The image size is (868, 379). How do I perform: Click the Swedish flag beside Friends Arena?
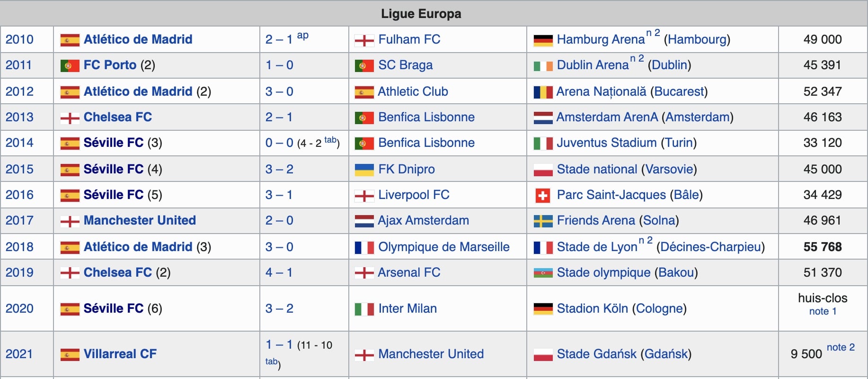(x=543, y=221)
